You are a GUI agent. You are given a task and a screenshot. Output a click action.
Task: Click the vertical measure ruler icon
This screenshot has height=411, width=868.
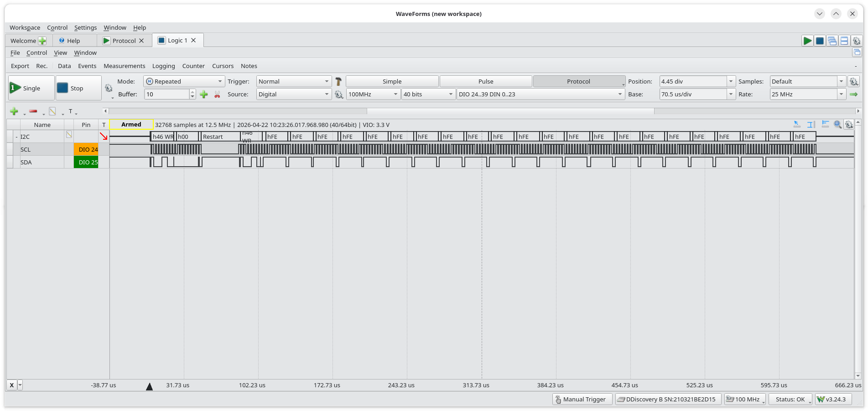coord(811,124)
